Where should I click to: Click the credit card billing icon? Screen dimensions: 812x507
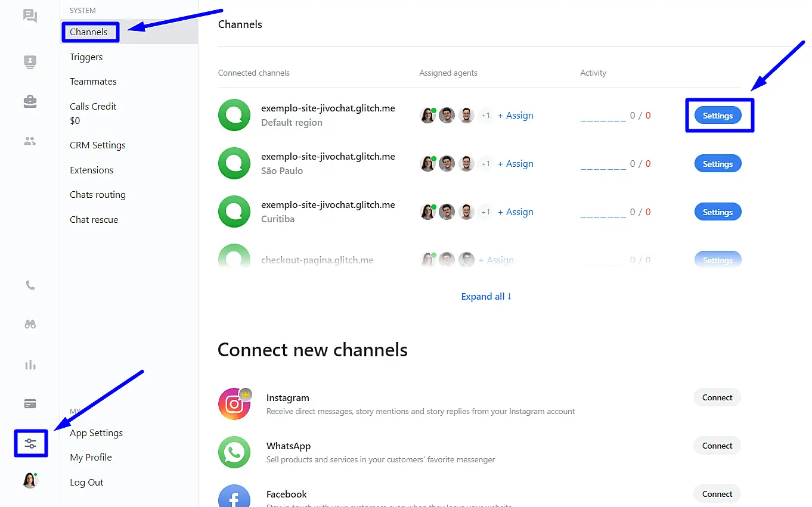30,404
